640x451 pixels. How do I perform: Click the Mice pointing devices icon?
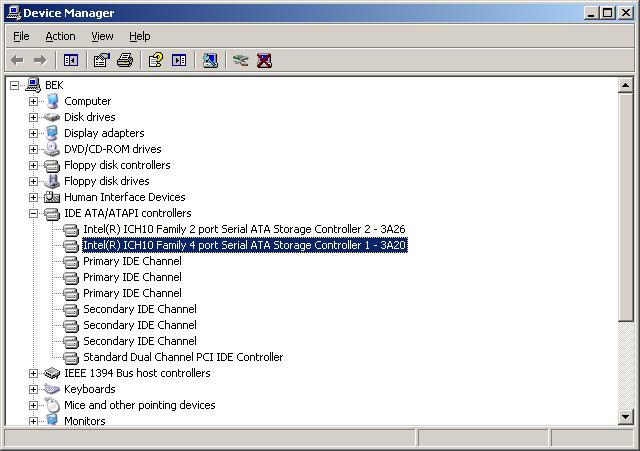[52, 405]
